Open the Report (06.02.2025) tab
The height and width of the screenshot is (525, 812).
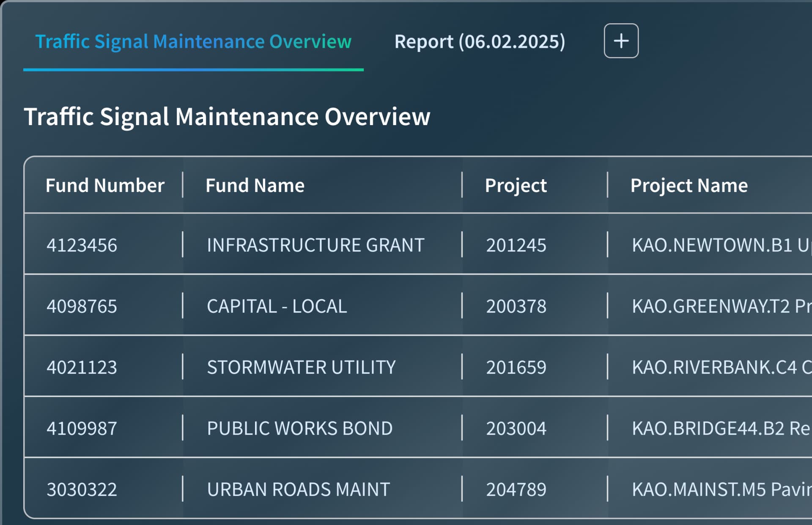click(x=479, y=42)
